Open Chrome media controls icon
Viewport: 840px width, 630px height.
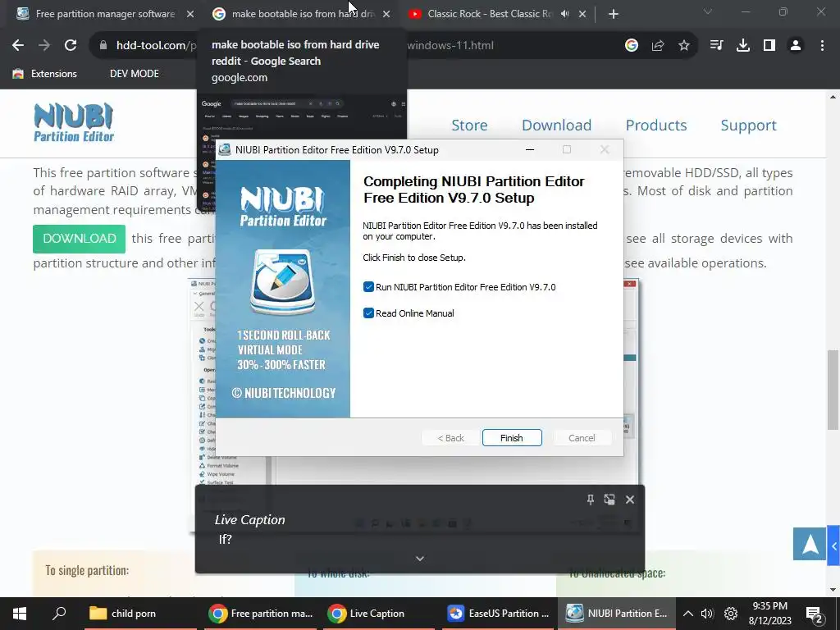716,46
